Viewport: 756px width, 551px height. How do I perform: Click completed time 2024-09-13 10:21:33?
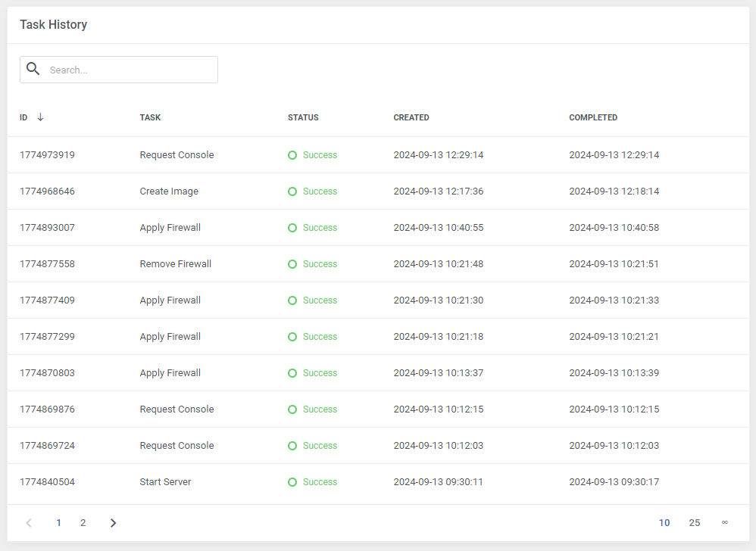pyautogui.click(x=614, y=300)
